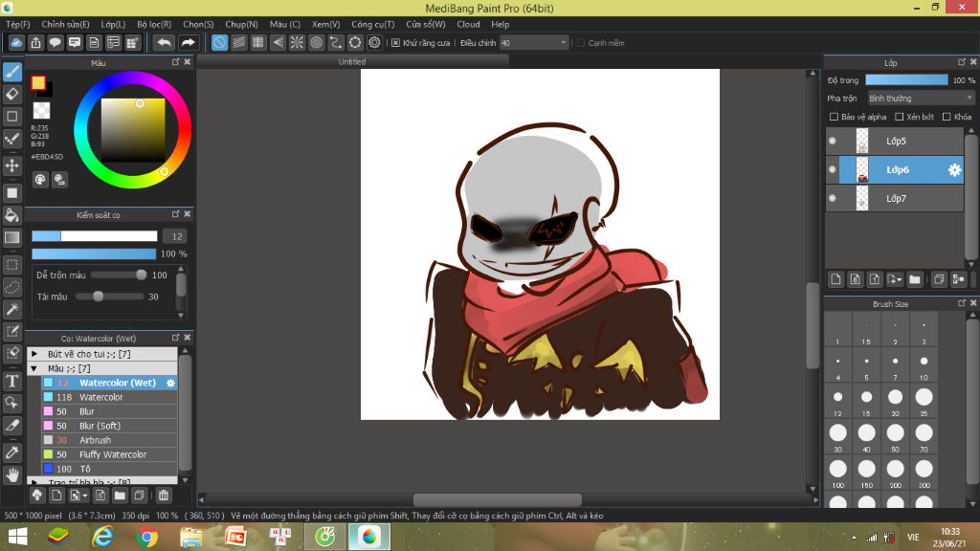Viewport: 980px width, 551px height.
Task: Select brush size 100 preset
Action: tap(837, 473)
